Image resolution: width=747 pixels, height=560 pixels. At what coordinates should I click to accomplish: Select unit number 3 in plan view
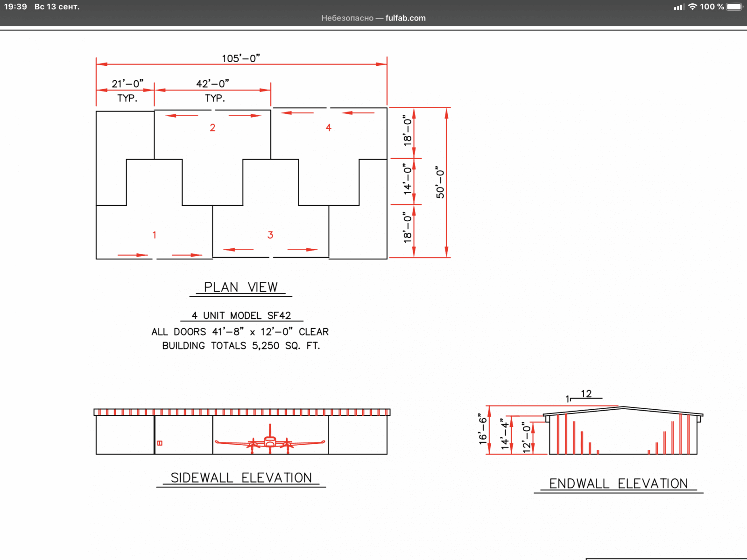pyautogui.click(x=270, y=235)
